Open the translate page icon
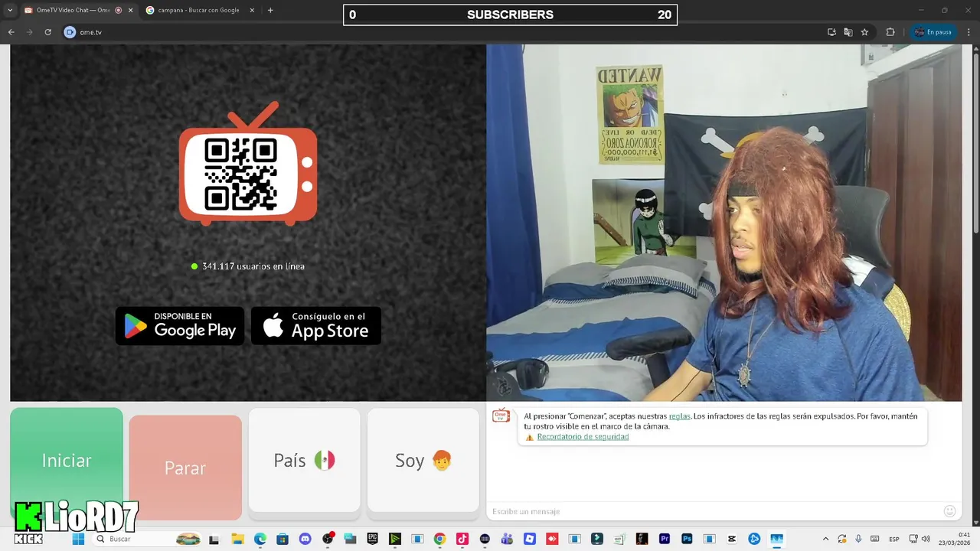980x551 pixels. tap(848, 32)
